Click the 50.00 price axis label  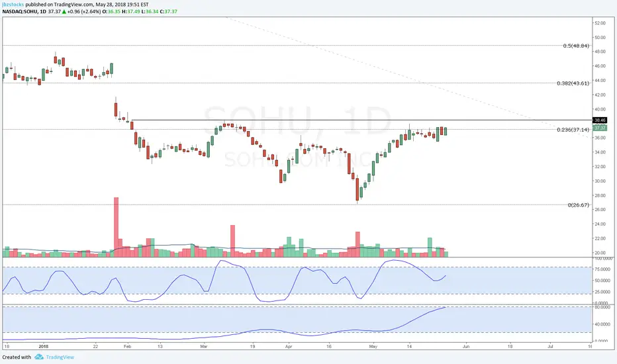600,37
